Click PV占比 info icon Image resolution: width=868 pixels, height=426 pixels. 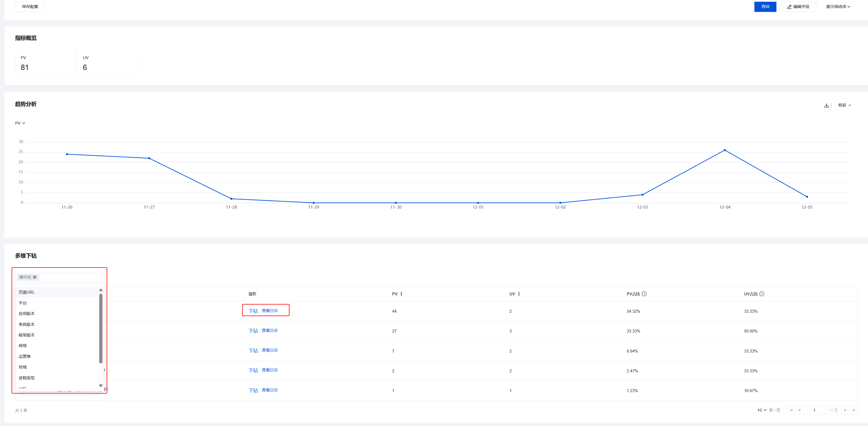tap(644, 294)
